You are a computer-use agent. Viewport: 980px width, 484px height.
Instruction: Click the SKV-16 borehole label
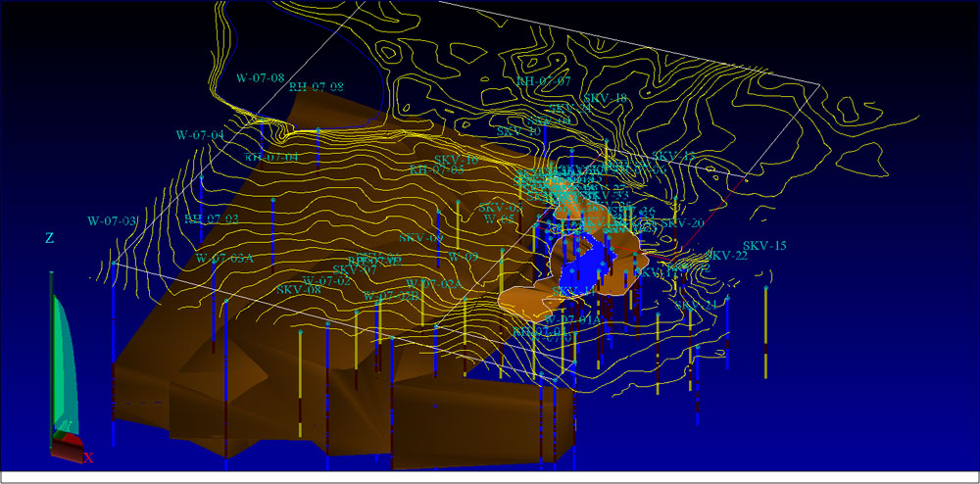pyautogui.click(x=456, y=160)
